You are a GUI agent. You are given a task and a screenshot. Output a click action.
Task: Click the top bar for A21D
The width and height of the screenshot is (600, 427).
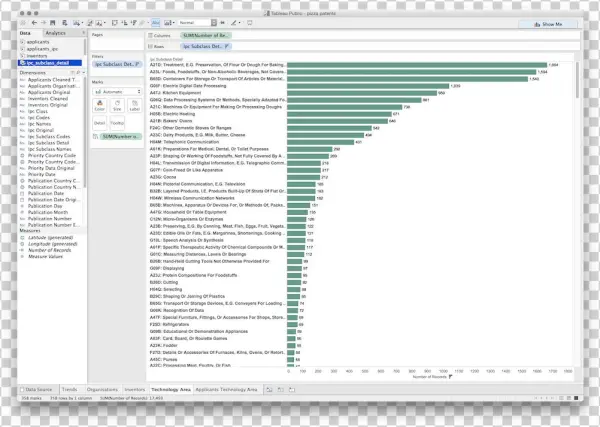point(420,65)
